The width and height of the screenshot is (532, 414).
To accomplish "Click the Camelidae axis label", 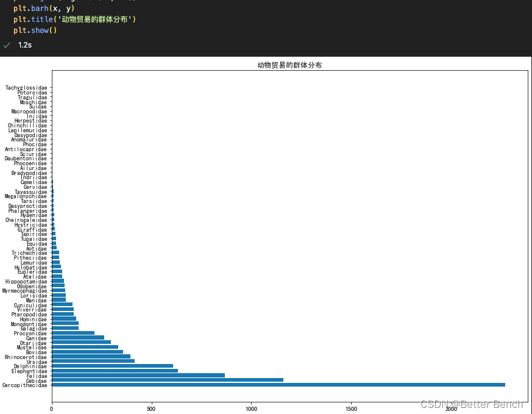I will pyautogui.click(x=34, y=182).
